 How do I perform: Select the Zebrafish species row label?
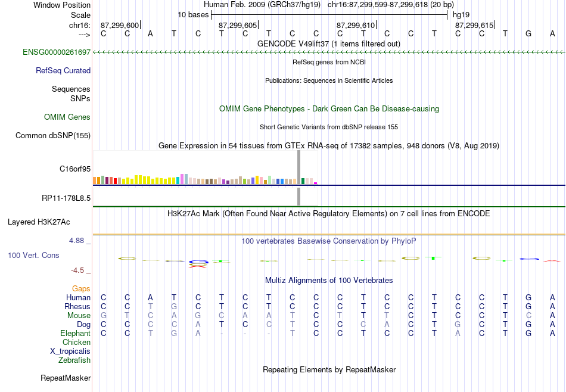(74, 360)
